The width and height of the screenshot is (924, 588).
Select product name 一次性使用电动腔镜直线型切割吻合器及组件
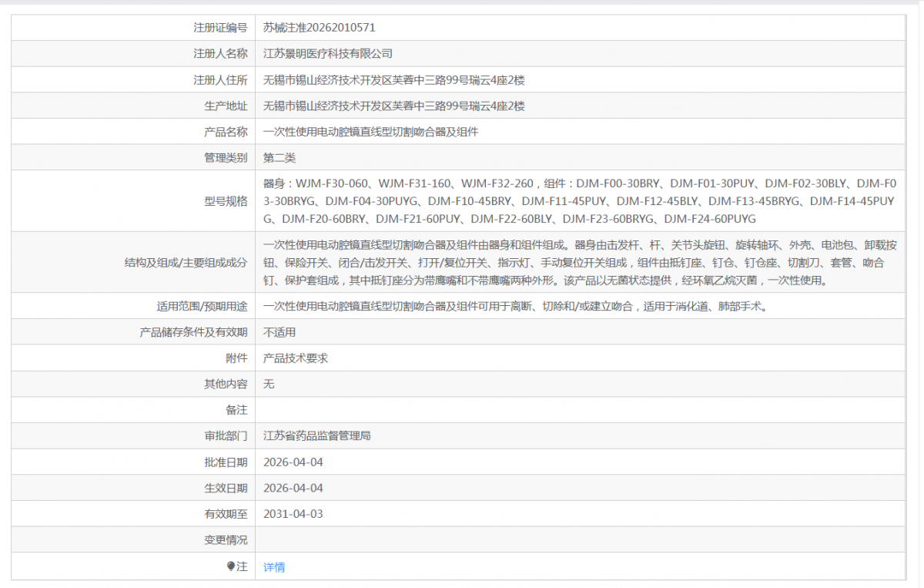click(x=370, y=132)
